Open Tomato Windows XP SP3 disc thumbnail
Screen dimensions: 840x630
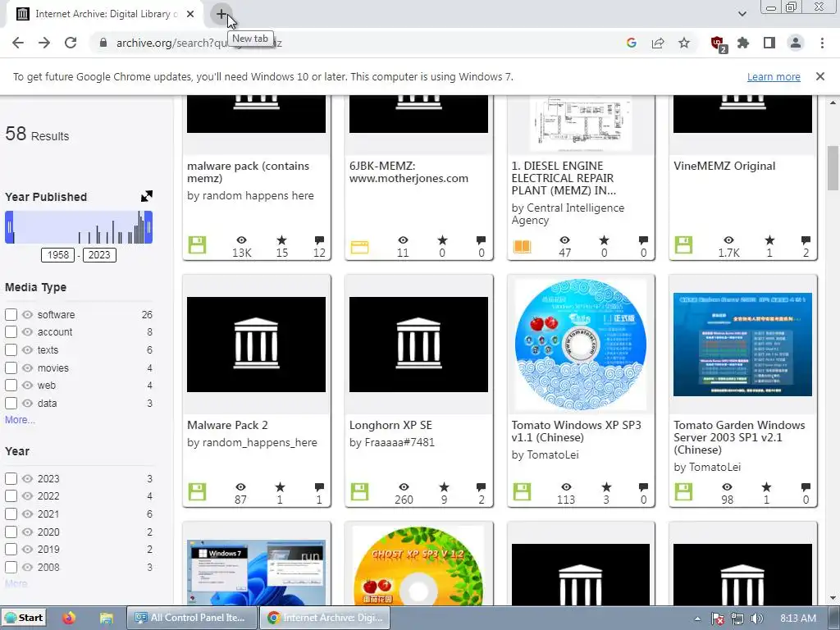click(581, 345)
